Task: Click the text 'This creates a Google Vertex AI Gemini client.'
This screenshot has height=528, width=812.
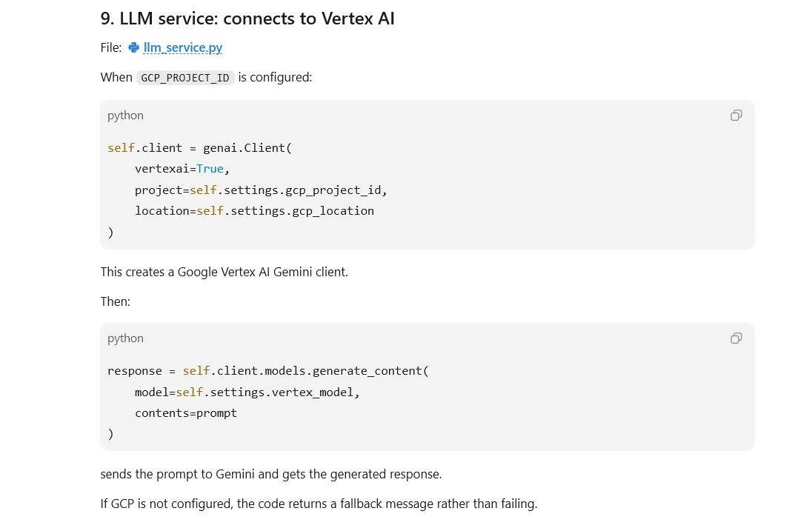Action: pyautogui.click(x=224, y=272)
